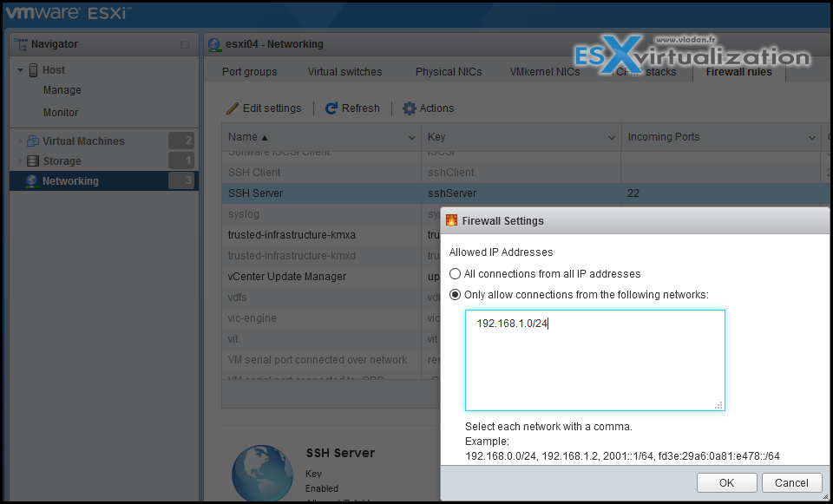Click the Refresh arrow icon
Screen dimensions: 833x504
pyautogui.click(x=331, y=108)
